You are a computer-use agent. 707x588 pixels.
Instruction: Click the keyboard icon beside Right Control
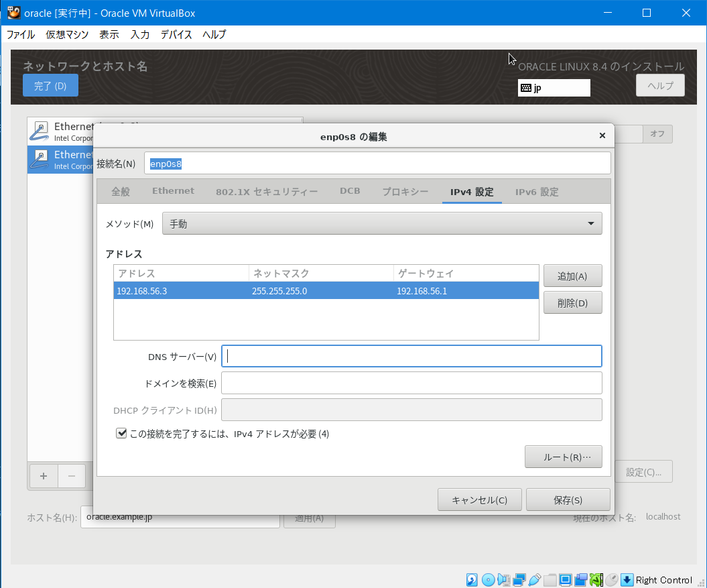[628, 579]
